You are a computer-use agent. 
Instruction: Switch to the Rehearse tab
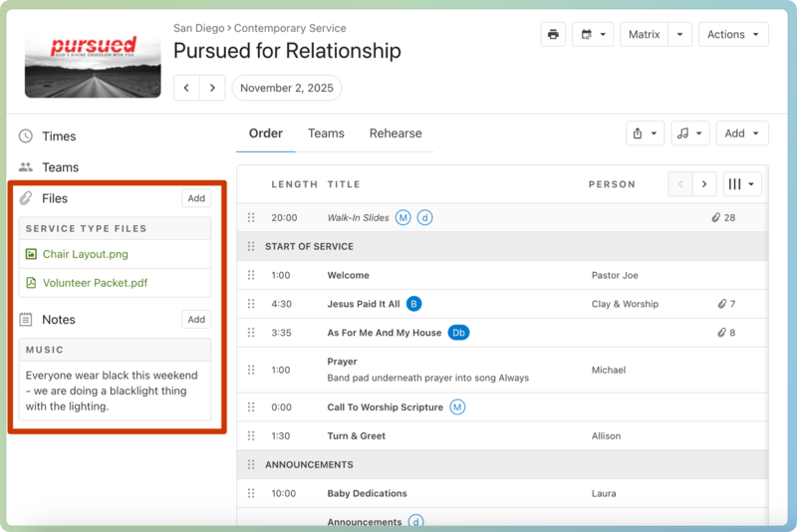(396, 133)
